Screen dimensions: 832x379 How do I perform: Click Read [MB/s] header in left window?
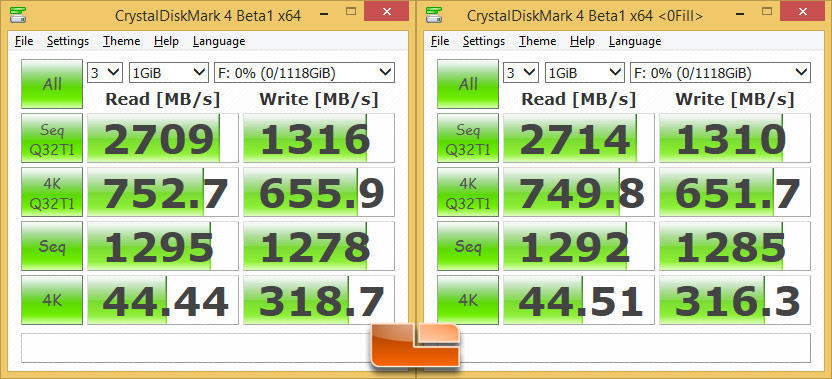[162, 99]
